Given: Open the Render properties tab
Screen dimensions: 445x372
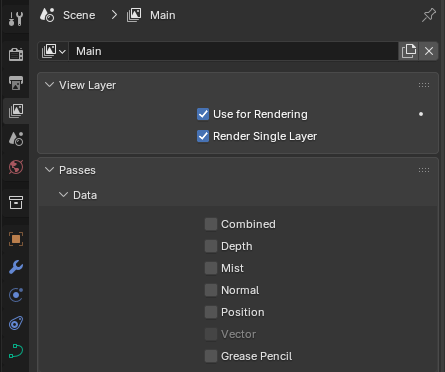Looking at the screenshot, I should click(x=16, y=54).
